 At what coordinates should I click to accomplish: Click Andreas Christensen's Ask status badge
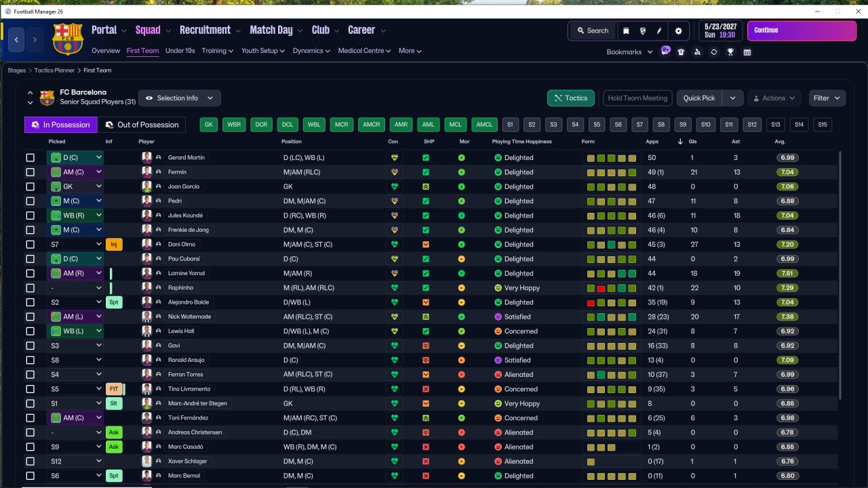pyautogui.click(x=114, y=432)
